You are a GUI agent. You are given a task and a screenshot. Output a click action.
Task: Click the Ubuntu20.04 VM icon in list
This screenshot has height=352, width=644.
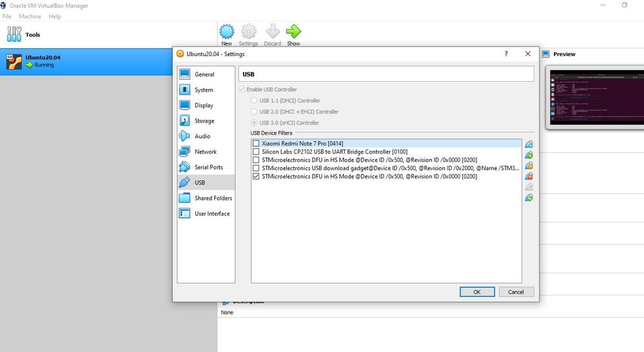click(14, 62)
